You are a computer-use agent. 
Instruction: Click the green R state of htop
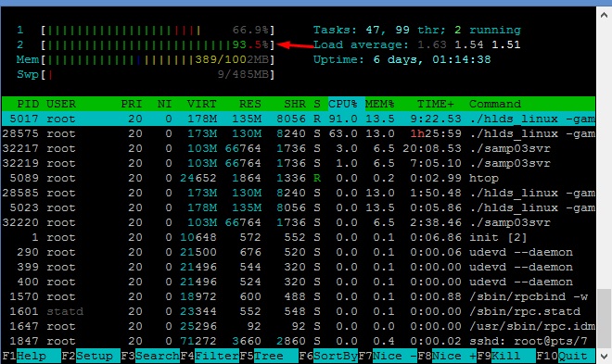[317, 178]
